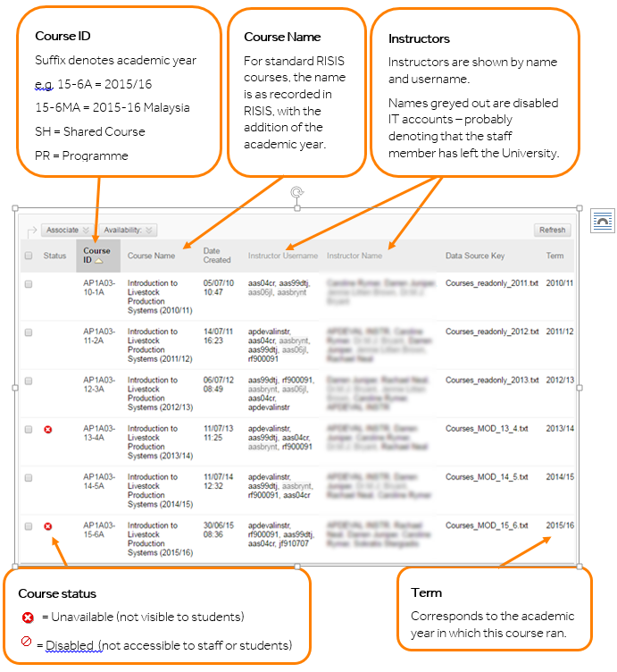Select the checkbox for course AP1A03-12-3A
This screenshot has height=672, width=617.
click(x=29, y=381)
